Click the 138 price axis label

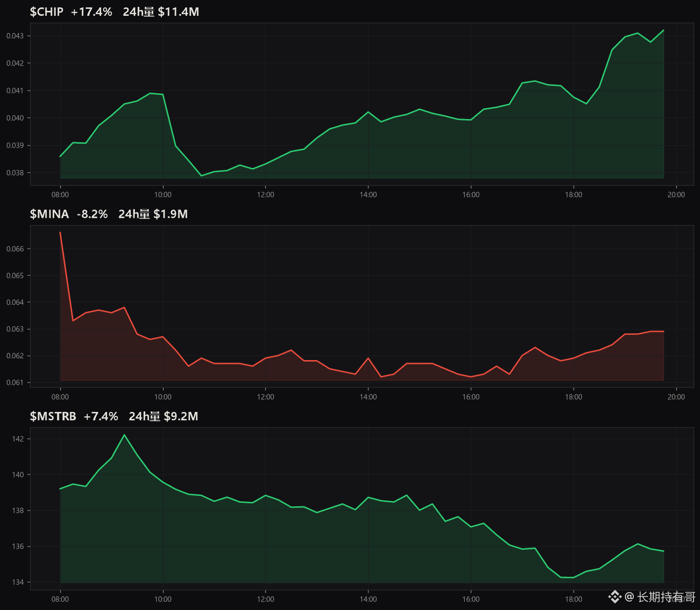[x=18, y=511]
